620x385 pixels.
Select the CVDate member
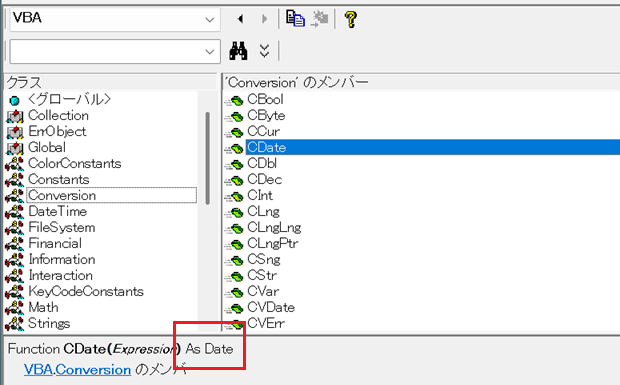(x=271, y=307)
